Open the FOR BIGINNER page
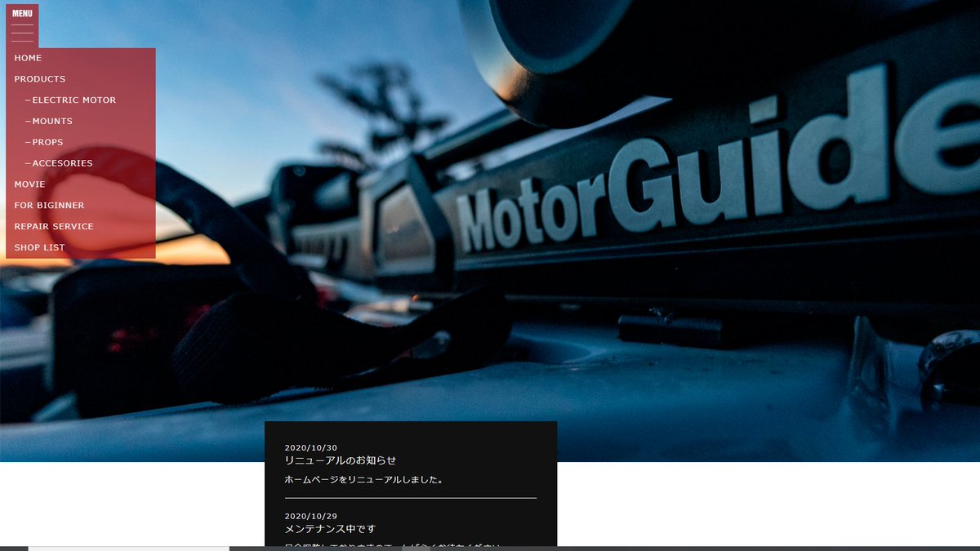 [49, 206]
